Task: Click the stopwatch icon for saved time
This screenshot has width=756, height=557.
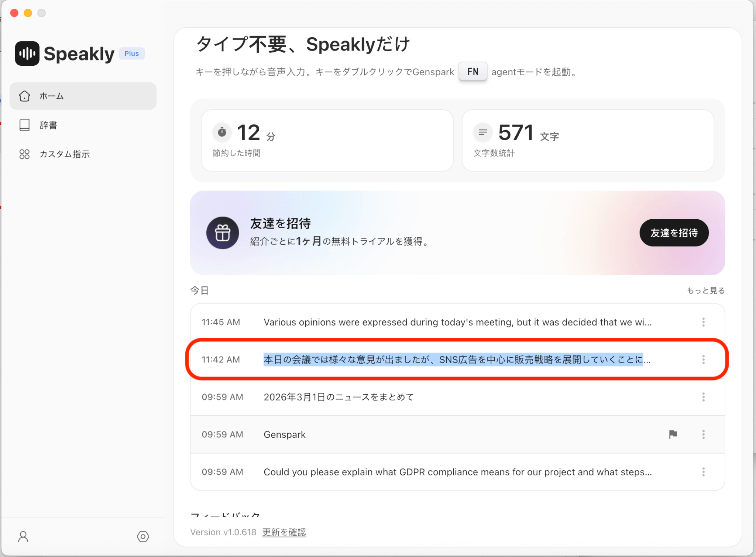Action: click(x=222, y=132)
